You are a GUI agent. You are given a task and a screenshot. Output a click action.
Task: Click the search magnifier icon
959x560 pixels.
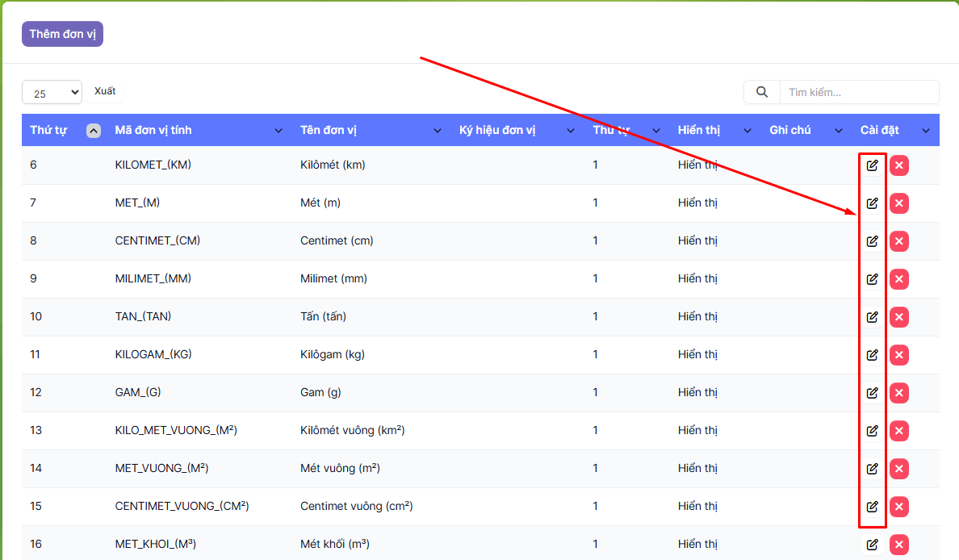(761, 92)
